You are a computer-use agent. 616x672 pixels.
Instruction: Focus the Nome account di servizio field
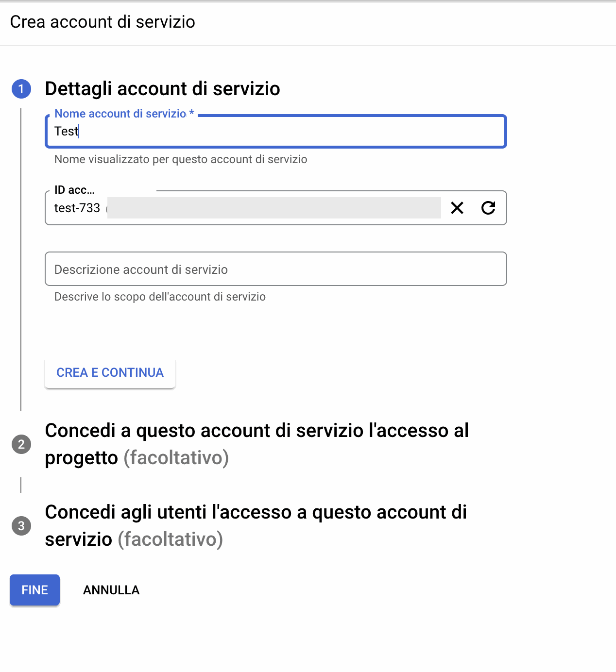pos(291,132)
